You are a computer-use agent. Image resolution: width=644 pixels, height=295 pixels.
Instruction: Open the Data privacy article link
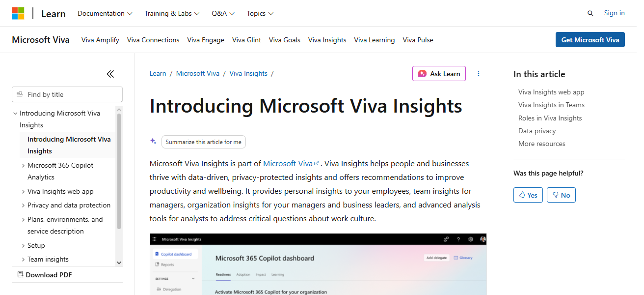click(x=537, y=131)
